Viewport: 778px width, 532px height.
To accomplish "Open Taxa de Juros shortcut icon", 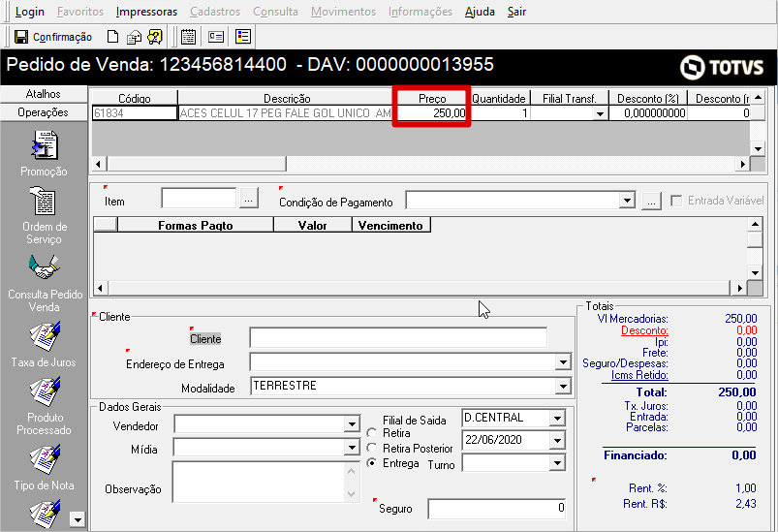I will coord(45,335).
